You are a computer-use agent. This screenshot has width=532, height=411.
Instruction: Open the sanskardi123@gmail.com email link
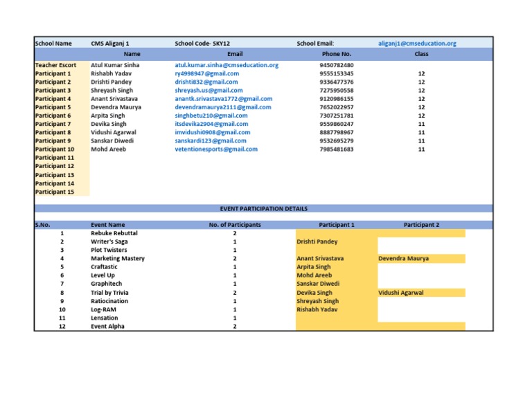click(211, 140)
